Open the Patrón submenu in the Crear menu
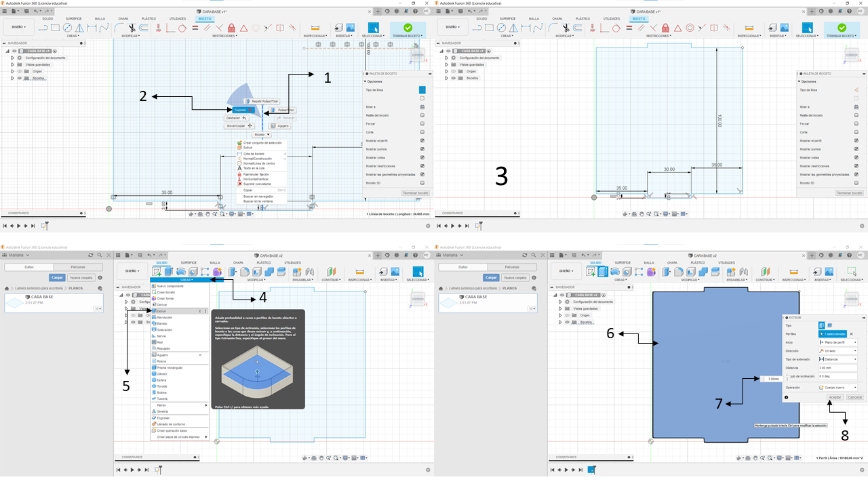The height and width of the screenshot is (488, 868). pyautogui.click(x=180, y=405)
